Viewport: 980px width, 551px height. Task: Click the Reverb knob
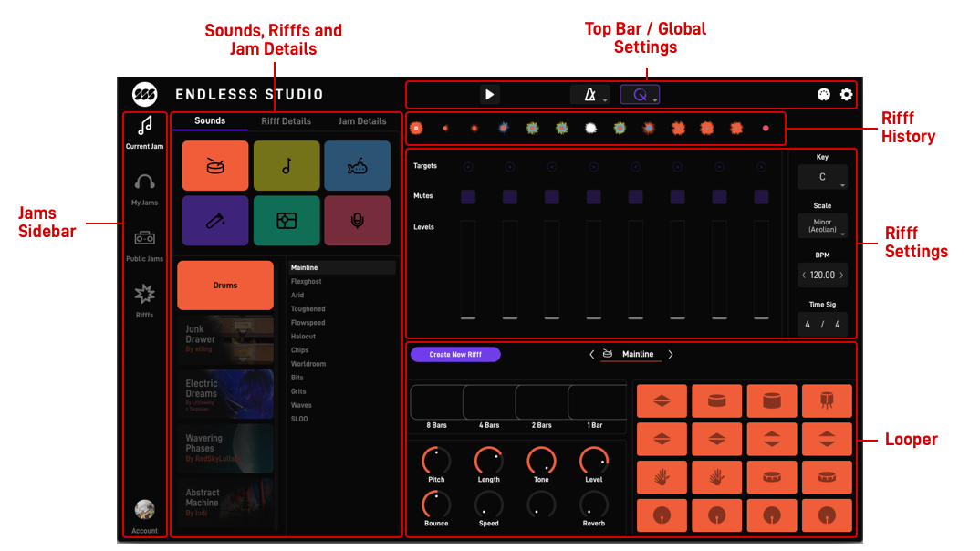click(x=594, y=504)
